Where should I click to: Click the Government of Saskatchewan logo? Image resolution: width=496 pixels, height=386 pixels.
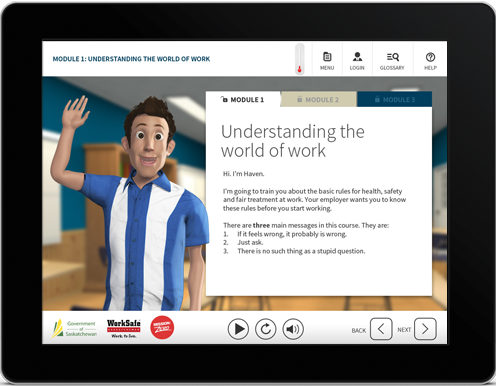[74, 328]
